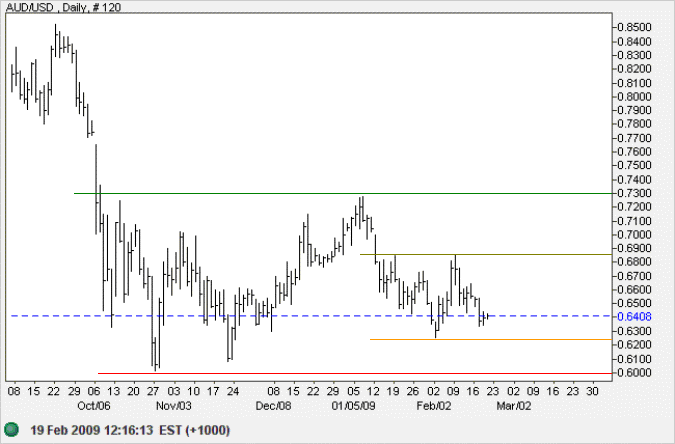This screenshot has width=675, height=444.
Task: Select the red support line at 0.6000
Action: coord(355,373)
